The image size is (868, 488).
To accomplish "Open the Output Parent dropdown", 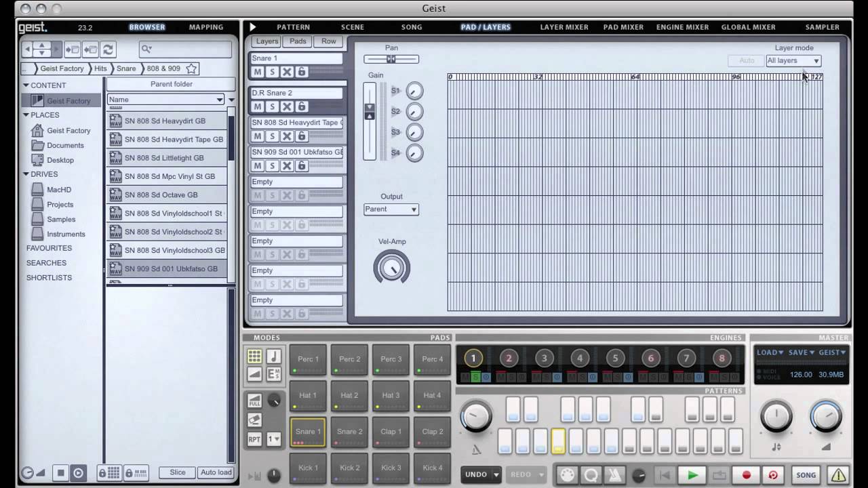I will [x=391, y=209].
